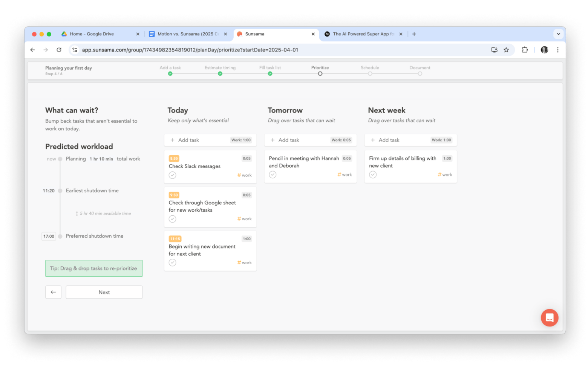The image size is (588, 369).
Task: Open the Chrome three-dot menu
Action: [x=557, y=50]
